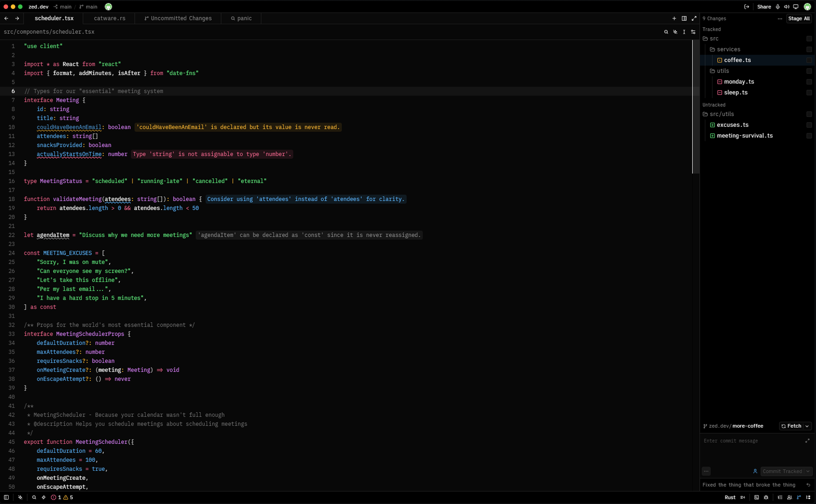Zoom the editor pane with expand icon
Screen dimensions: 816x504
[694, 18]
